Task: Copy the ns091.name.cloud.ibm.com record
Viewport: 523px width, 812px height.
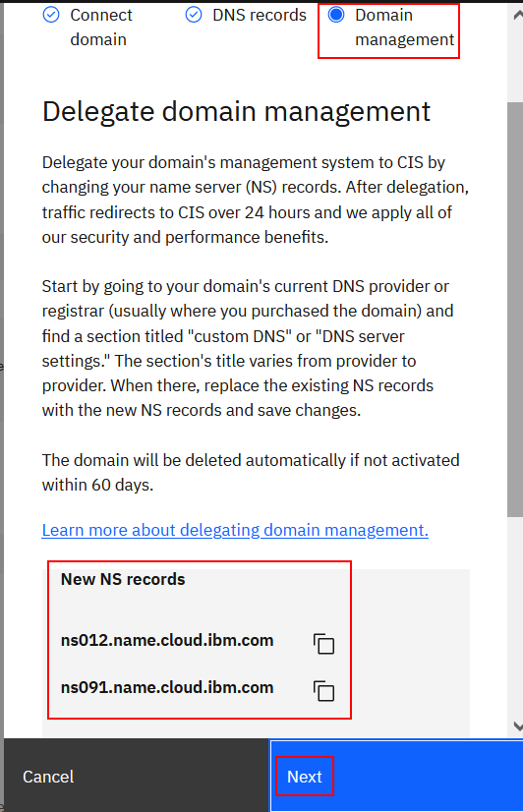Action: point(323,691)
